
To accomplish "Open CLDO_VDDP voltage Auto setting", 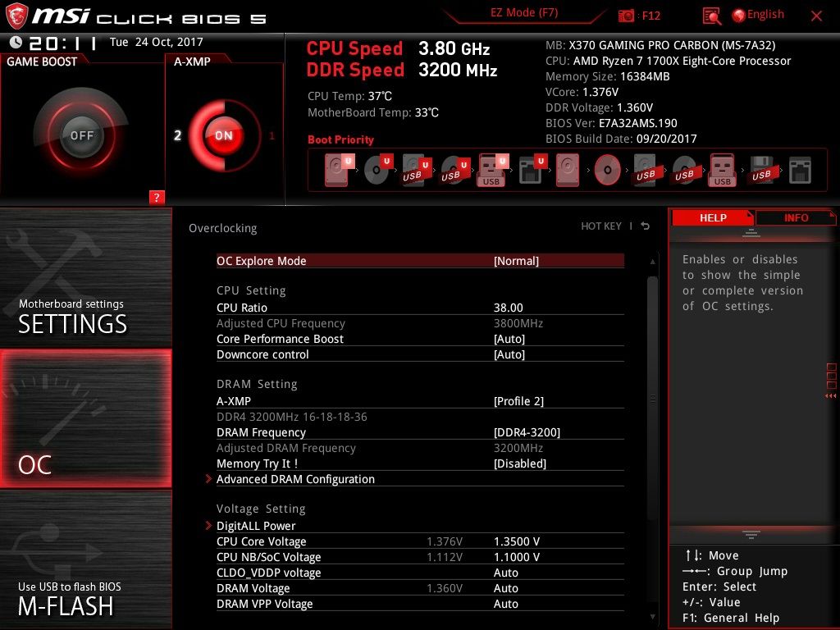I will point(420,572).
